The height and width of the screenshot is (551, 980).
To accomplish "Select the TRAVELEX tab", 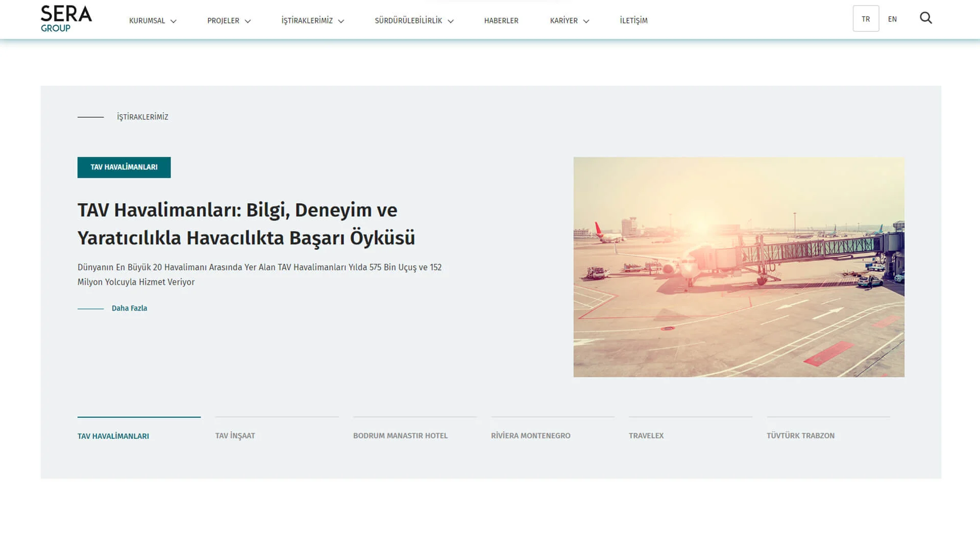I will point(646,435).
